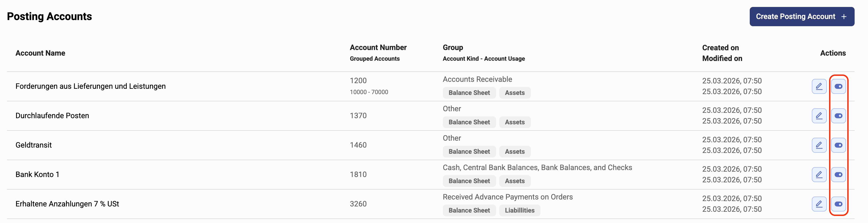Click the Create Posting Account button
Image resolution: width=868 pixels, height=223 pixels.
click(795, 17)
